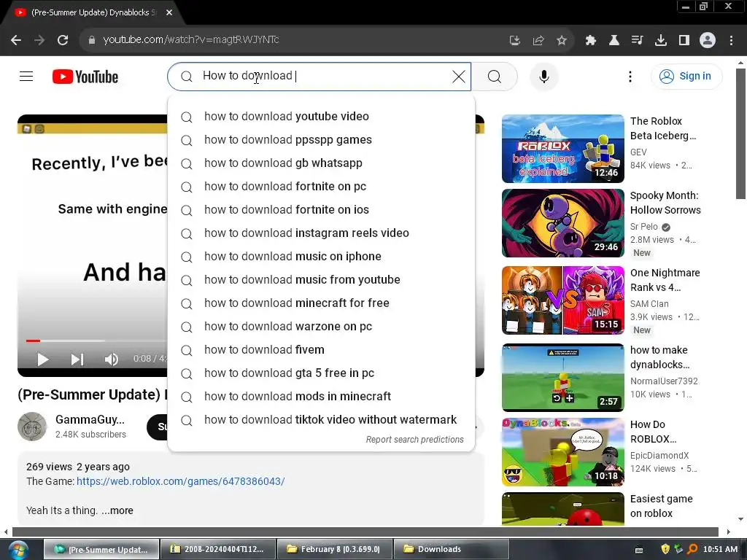
Task: Click the Sr Pelo channel name
Action: (643, 227)
